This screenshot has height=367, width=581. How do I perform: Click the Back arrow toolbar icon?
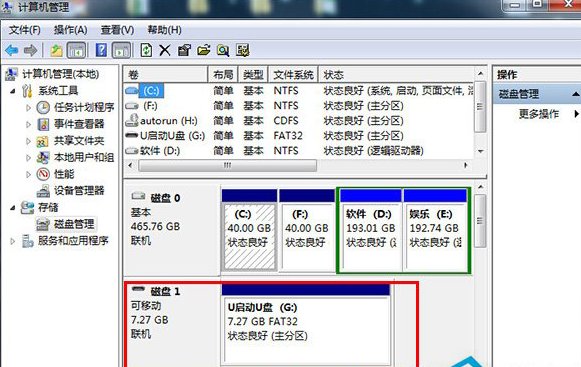pyautogui.click(x=12, y=50)
